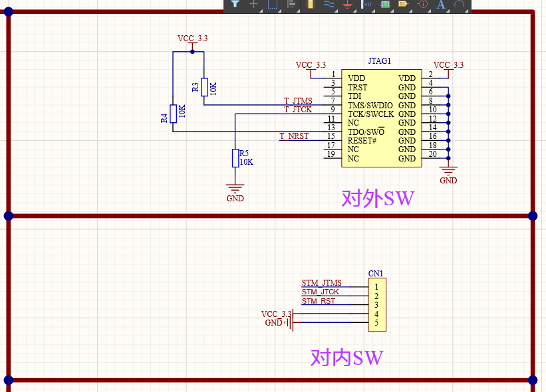Open the Wire tool dropdown options
546x392 pixels.
click(x=337, y=11)
